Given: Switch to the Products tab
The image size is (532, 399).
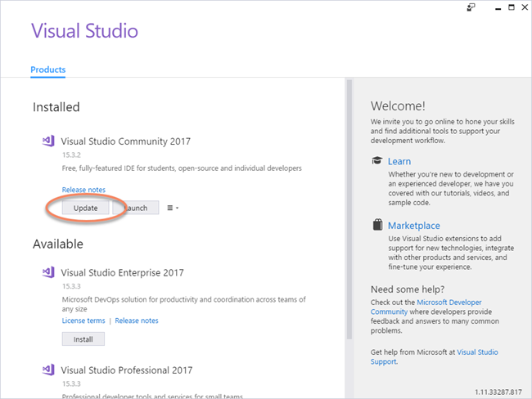Looking at the screenshot, I should (47, 69).
